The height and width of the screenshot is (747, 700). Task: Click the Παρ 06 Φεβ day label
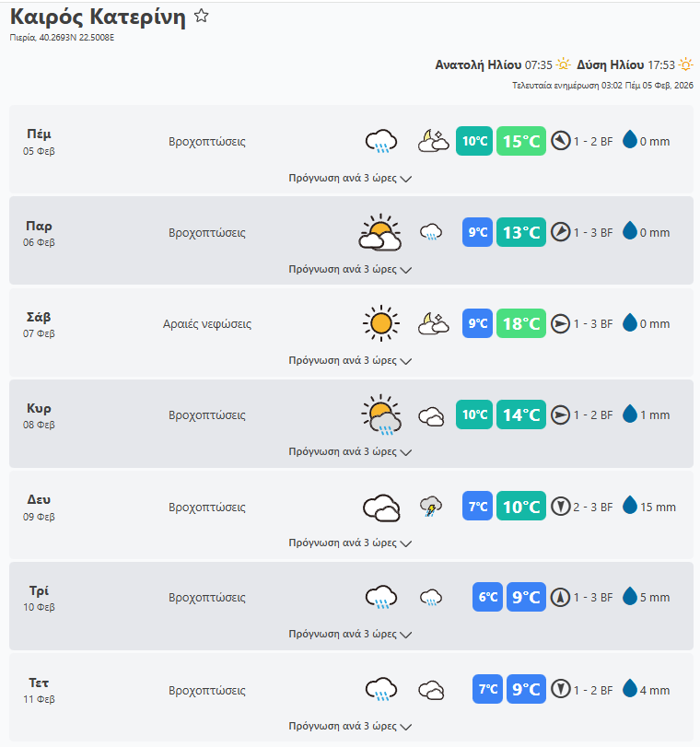40,232
